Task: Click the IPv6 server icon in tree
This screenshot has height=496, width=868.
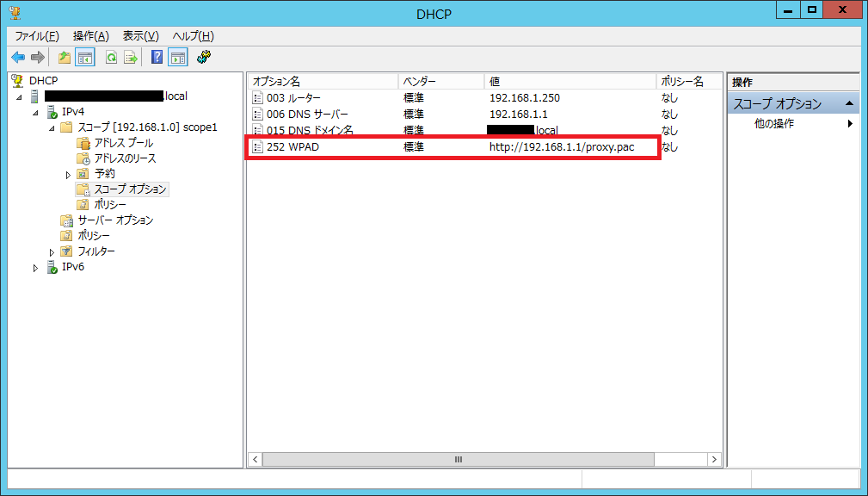Action: coord(52,267)
